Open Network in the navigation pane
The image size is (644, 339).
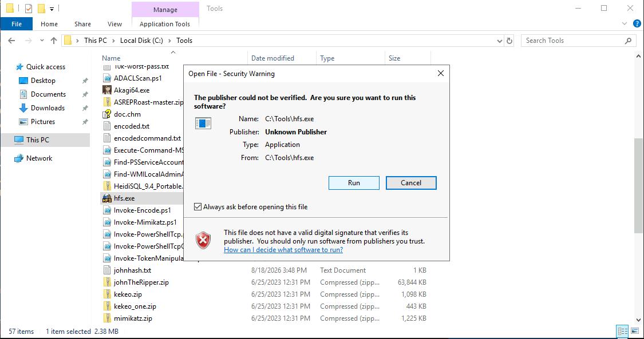[39, 158]
